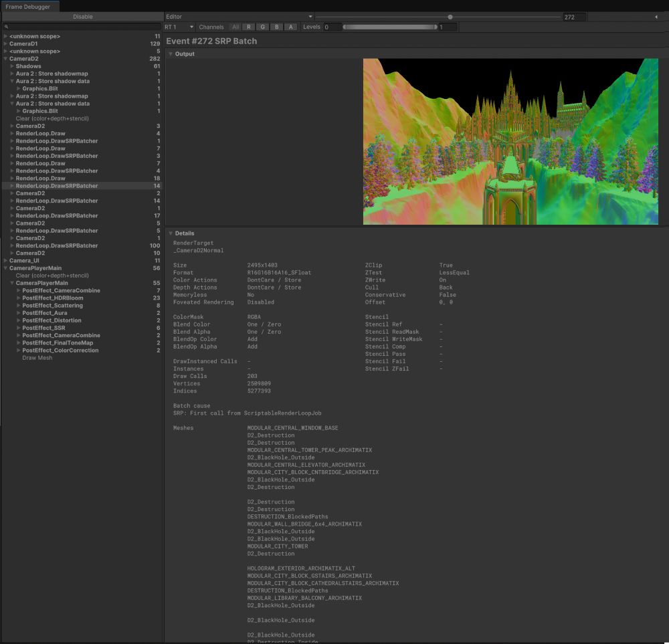Select the PostEffect_SSR row
This screenshot has height=644, width=669.
point(82,328)
